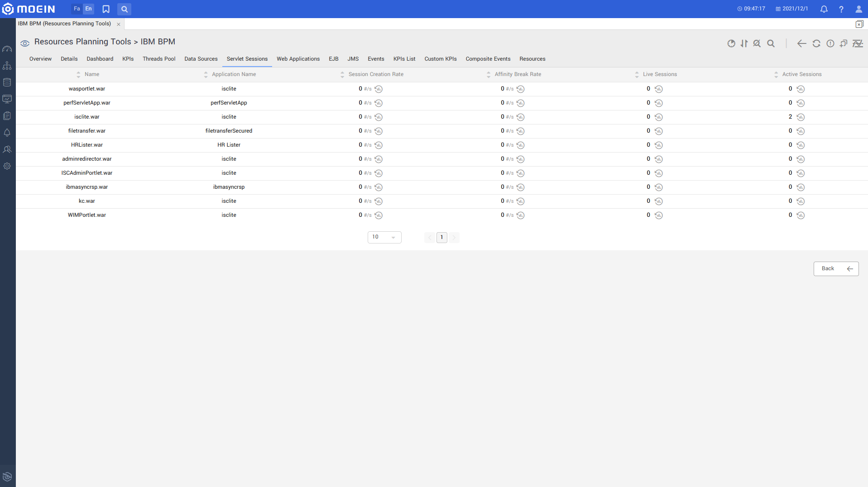Switch to the Threads Pool tab
Viewport: 868px width, 487px height.
pyautogui.click(x=159, y=59)
